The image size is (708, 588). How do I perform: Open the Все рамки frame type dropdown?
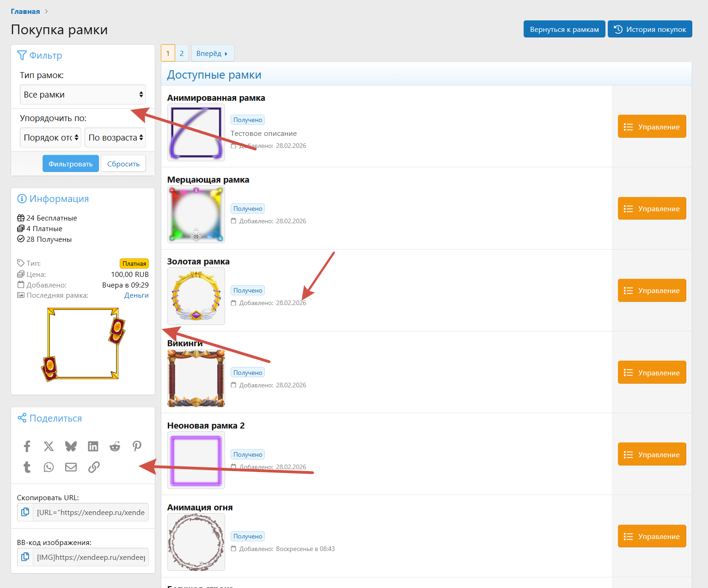click(x=83, y=94)
